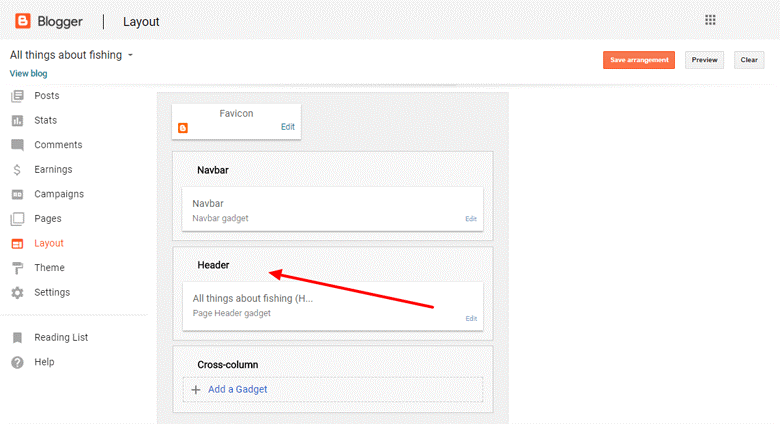780x424 pixels.
Task: Click the blog title All things about fishing
Action: click(66, 55)
